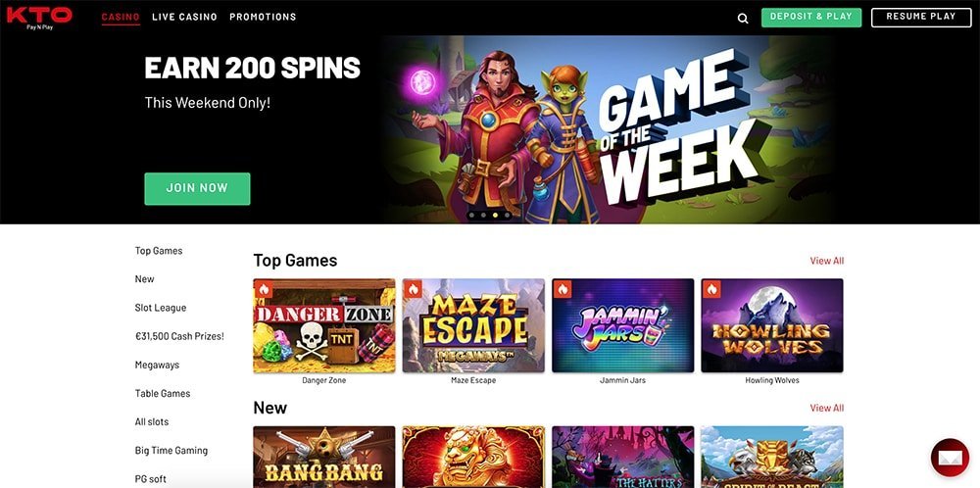980x488 pixels.
Task: Click the KTO logo
Action: [x=39, y=18]
